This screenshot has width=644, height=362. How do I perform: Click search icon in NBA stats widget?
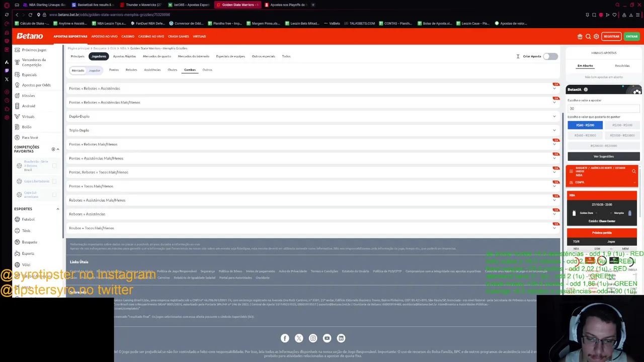click(634, 171)
